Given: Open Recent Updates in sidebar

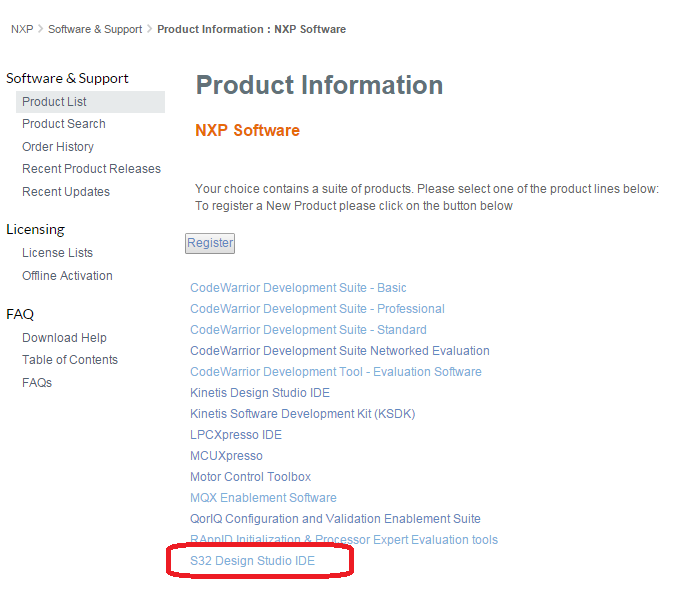Looking at the screenshot, I should tap(66, 192).
